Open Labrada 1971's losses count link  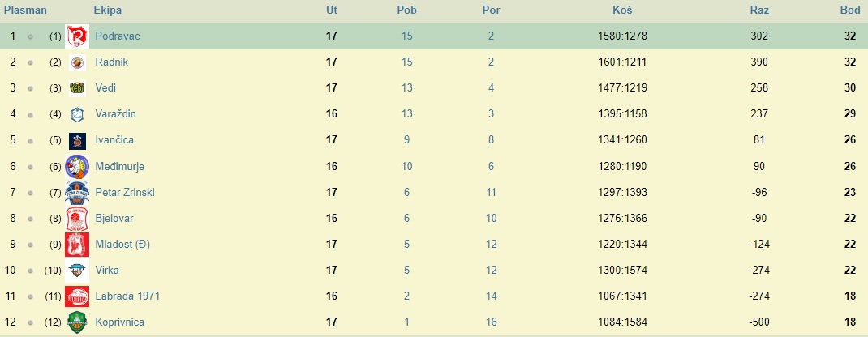pos(491,296)
